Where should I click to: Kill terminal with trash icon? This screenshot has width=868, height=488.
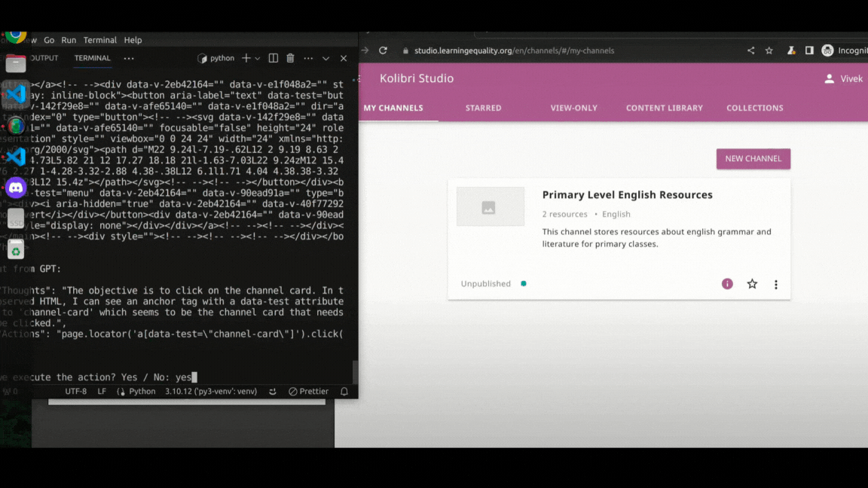290,58
